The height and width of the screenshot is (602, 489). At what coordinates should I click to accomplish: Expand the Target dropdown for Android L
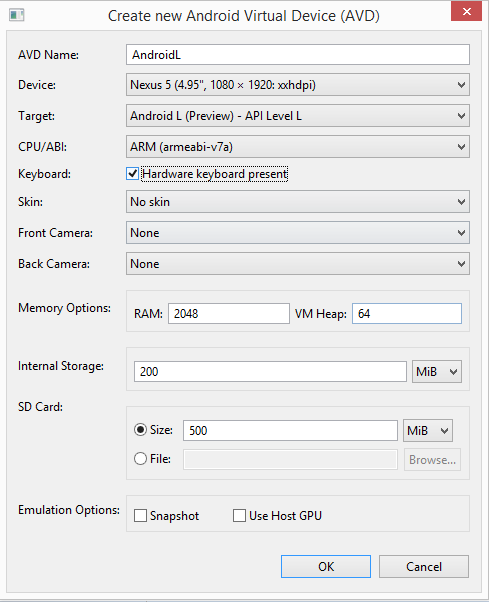(297, 116)
